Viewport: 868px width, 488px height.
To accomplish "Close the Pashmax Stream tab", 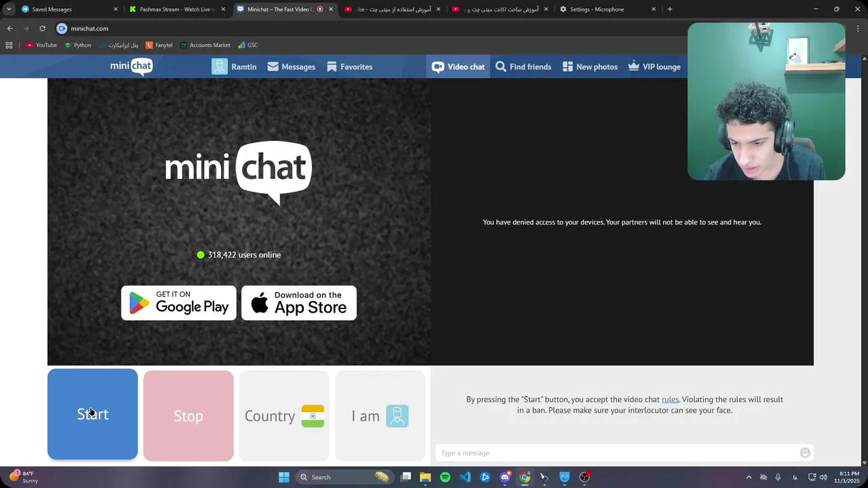I will [223, 9].
